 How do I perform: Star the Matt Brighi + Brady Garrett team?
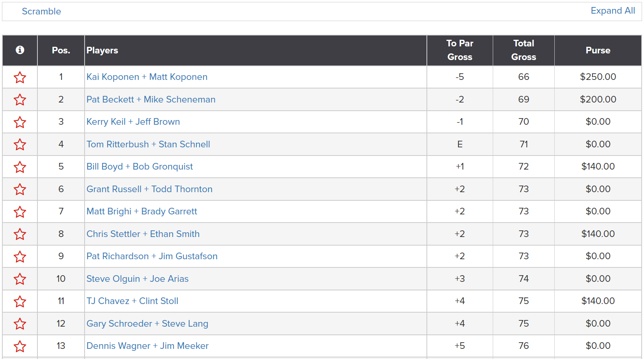[x=20, y=212]
